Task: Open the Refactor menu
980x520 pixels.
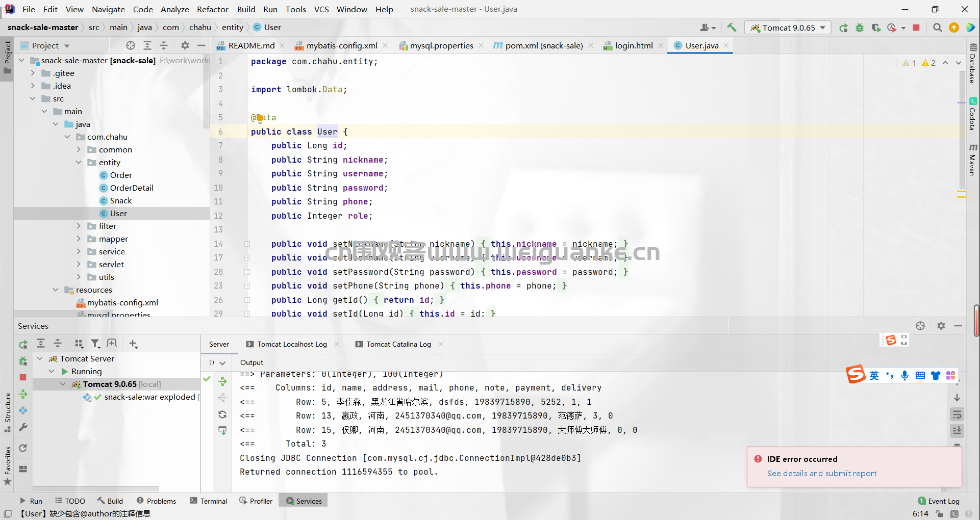Action: tap(213, 9)
